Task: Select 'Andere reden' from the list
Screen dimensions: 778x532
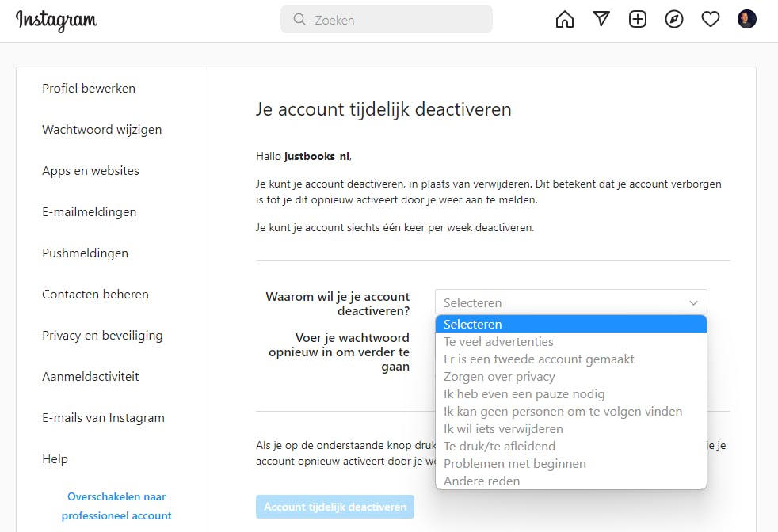Action: click(482, 481)
